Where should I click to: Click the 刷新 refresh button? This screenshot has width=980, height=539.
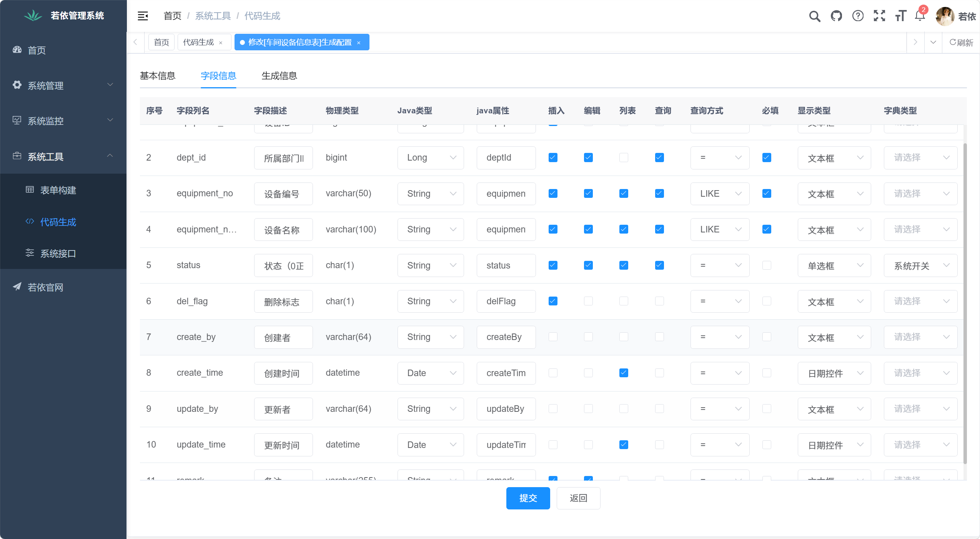pos(961,42)
